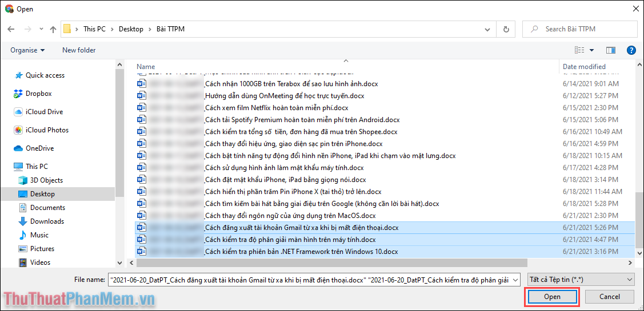The width and height of the screenshot is (644, 311).
Task: Click Desktop in address breadcrumb
Action: (131, 29)
